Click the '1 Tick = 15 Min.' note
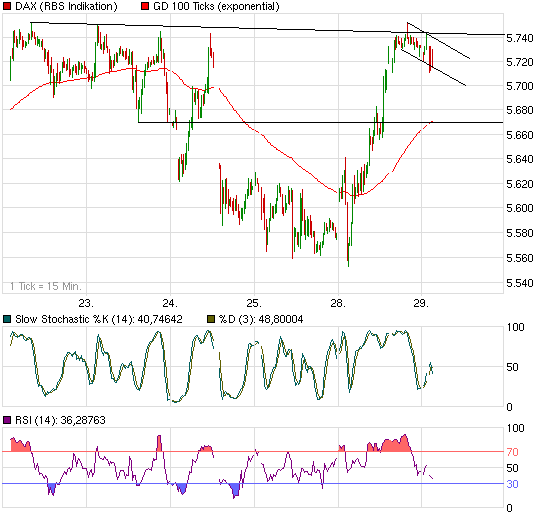The width and height of the screenshot is (545, 516). point(46,286)
